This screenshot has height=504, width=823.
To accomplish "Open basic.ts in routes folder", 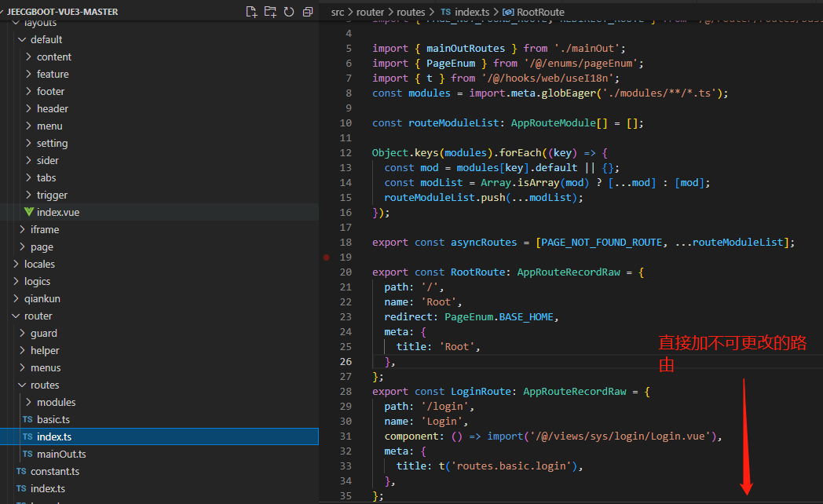I will pos(159,419).
